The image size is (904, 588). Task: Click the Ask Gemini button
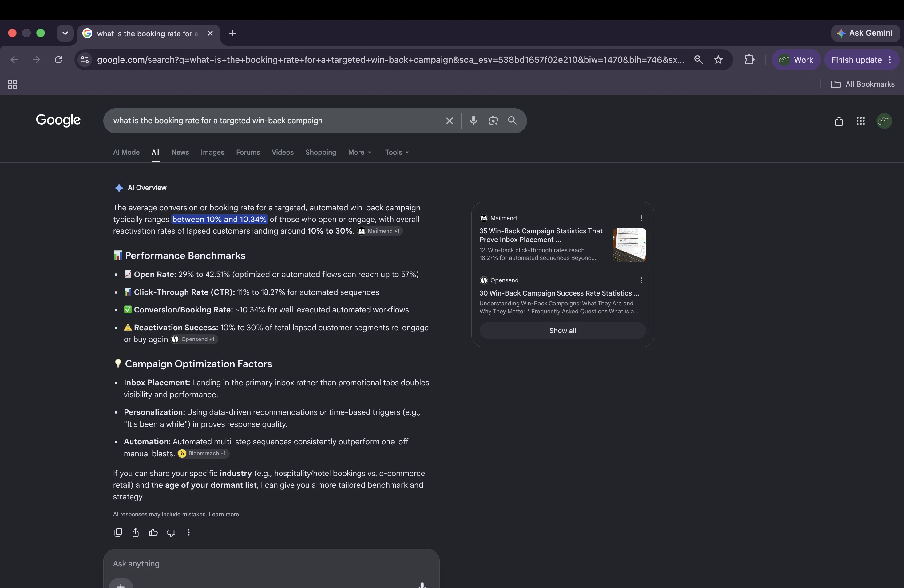[x=865, y=33]
